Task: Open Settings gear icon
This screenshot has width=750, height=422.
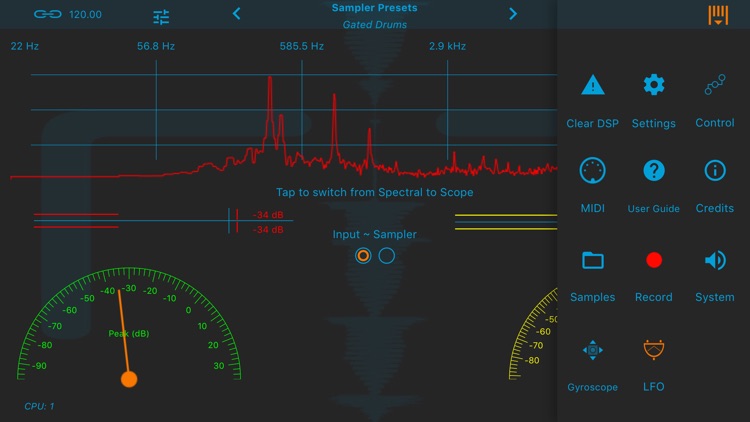Action: [654, 85]
